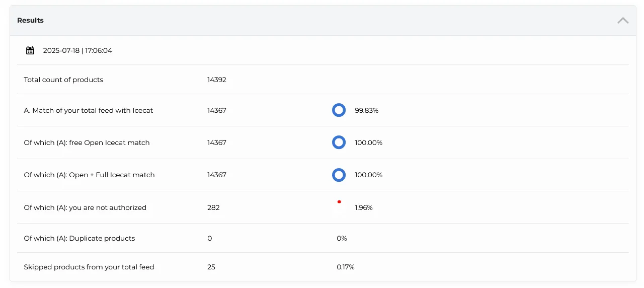Click 'Of which (A): Open + Full Icecat match'
Image resolution: width=644 pixels, height=288 pixels.
point(89,175)
